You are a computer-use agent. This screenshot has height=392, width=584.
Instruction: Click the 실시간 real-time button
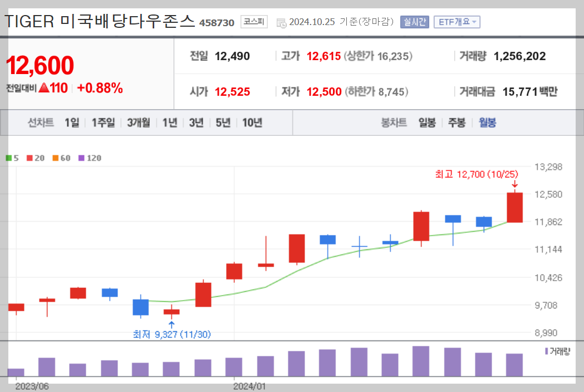coord(415,22)
